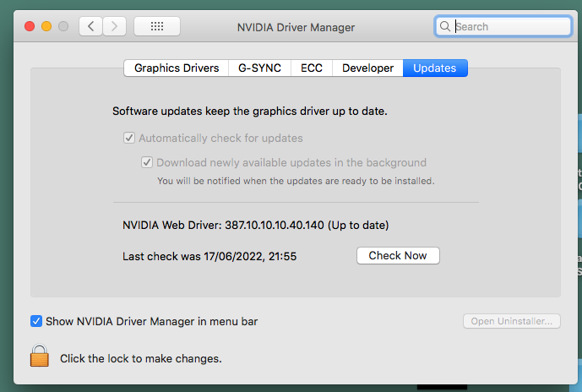Switch to the Graphics Drivers tab
Screen dimensions: 582x392
tap(177, 68)
